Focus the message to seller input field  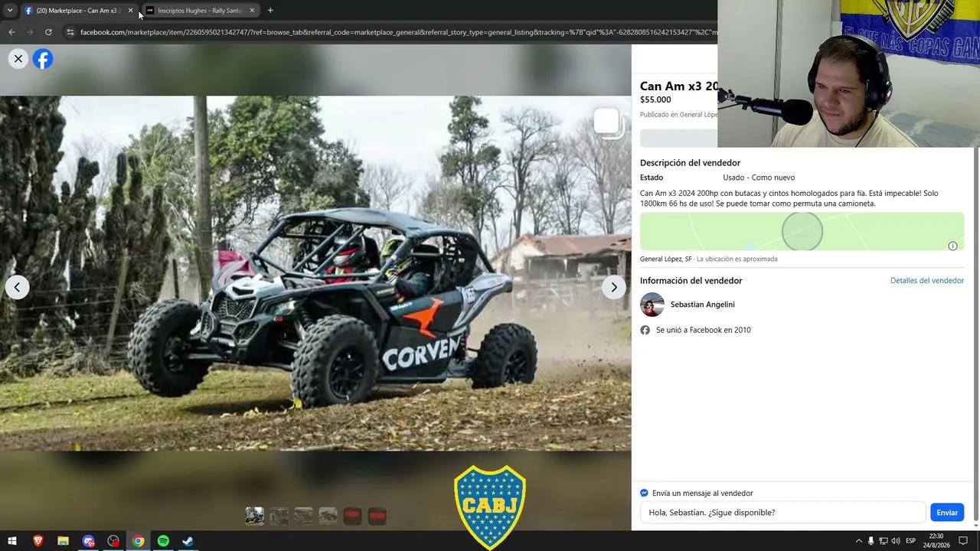[782, 513]
